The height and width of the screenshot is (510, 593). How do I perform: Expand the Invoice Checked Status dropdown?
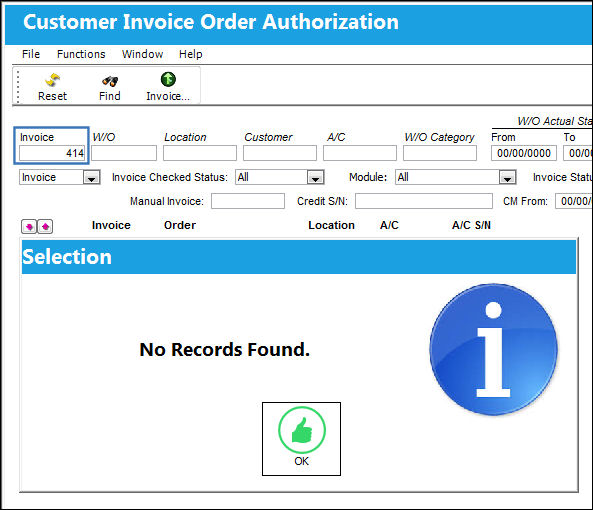click(x=315, y=177)
